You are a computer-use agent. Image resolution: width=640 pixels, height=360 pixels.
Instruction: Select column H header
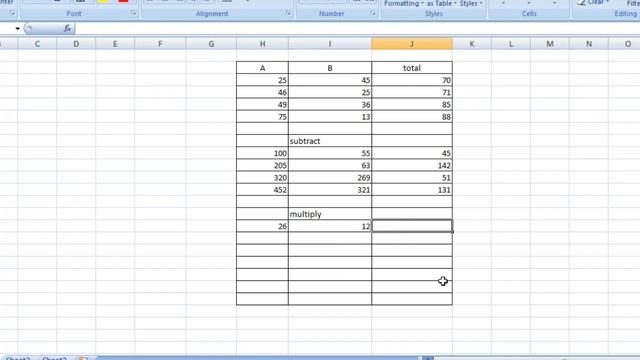click(x=262, y=44)
